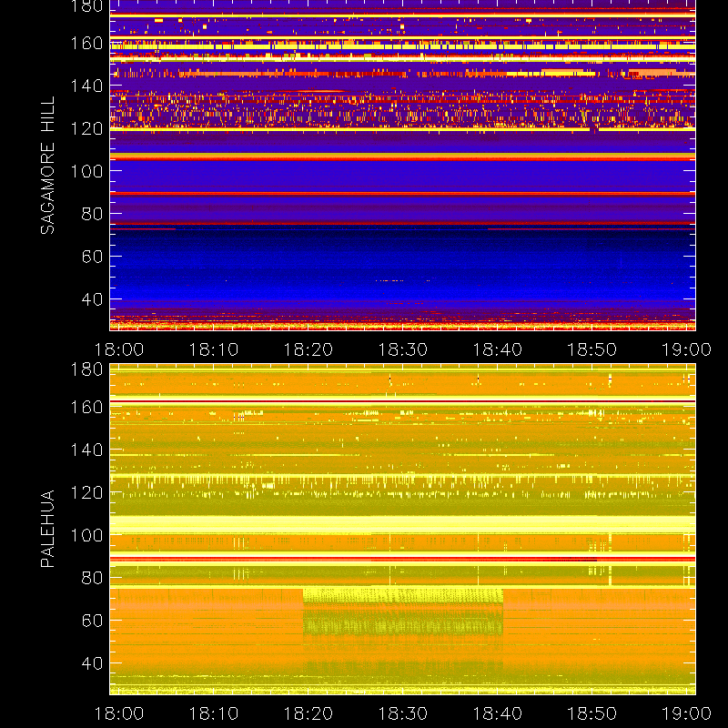Choose the 40 frequency label on Palehua axis
Image resolution: width=728 pixels, height=728 pixels.
[92, 663]
